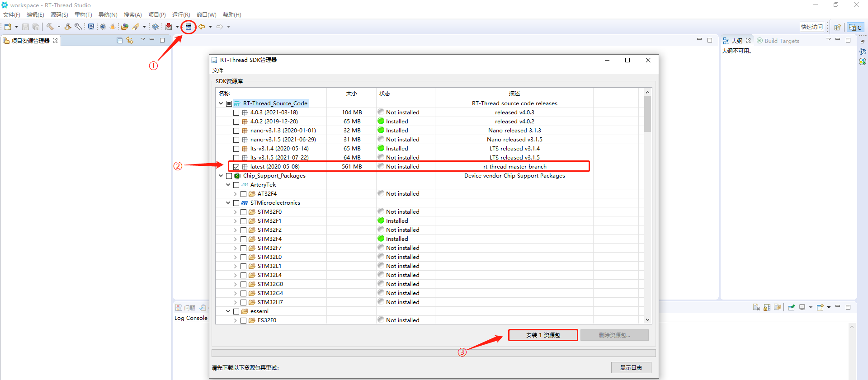This screenshot has width=868, height=380.
Task: Open the terminal monitor icon in toolbar
Action: pyautogui.click(x=91, y=27)
